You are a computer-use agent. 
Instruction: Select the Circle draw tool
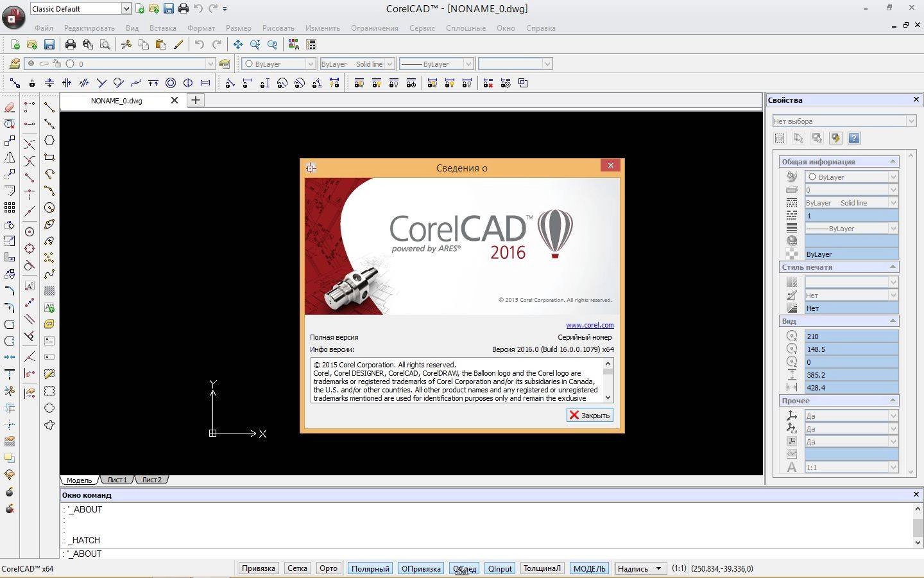49,207
